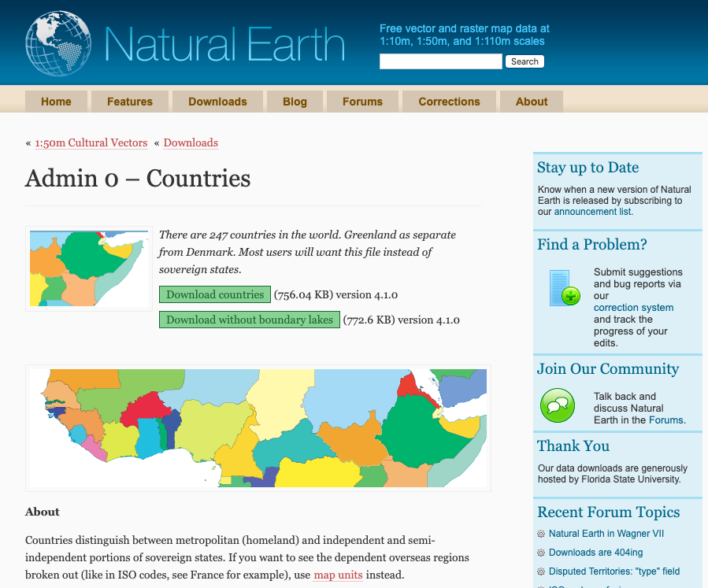Open Downloads are 404ing forum topic
The width and height of the screenshot is (708, 588).
click(595, 553)
